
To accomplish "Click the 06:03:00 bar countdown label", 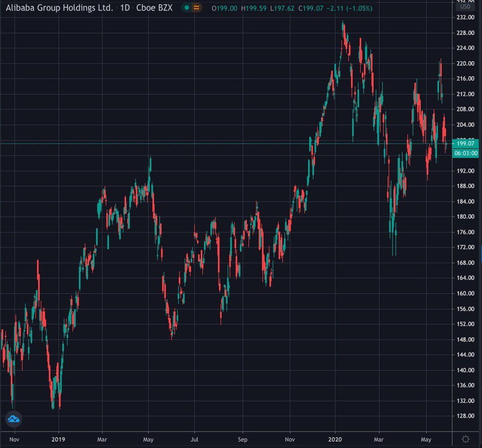I will (465, 153).
